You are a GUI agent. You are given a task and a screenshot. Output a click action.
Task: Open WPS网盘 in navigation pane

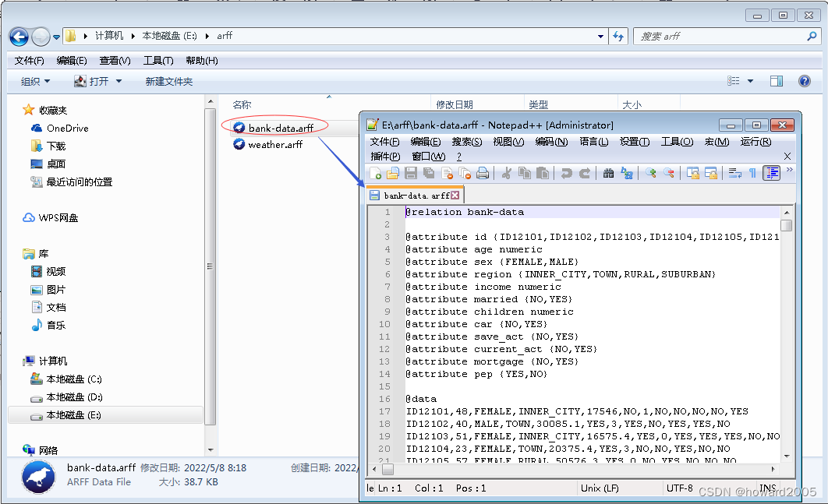58,218
